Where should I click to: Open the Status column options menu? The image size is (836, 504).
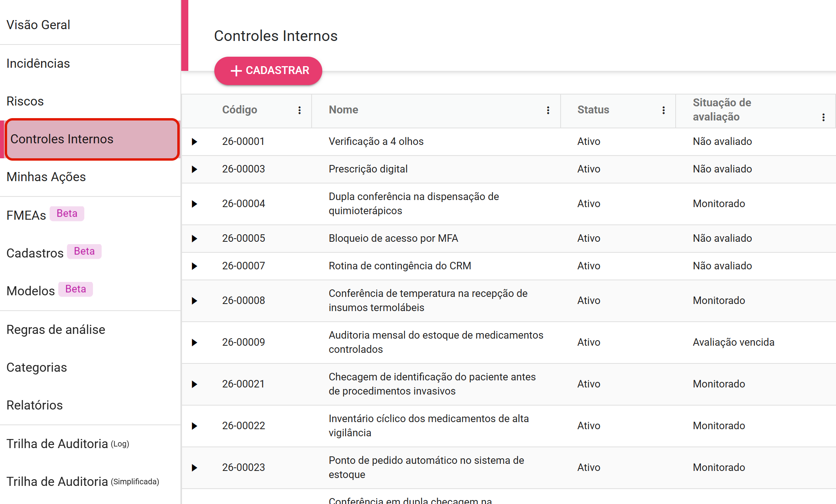(x=663, y=110)
